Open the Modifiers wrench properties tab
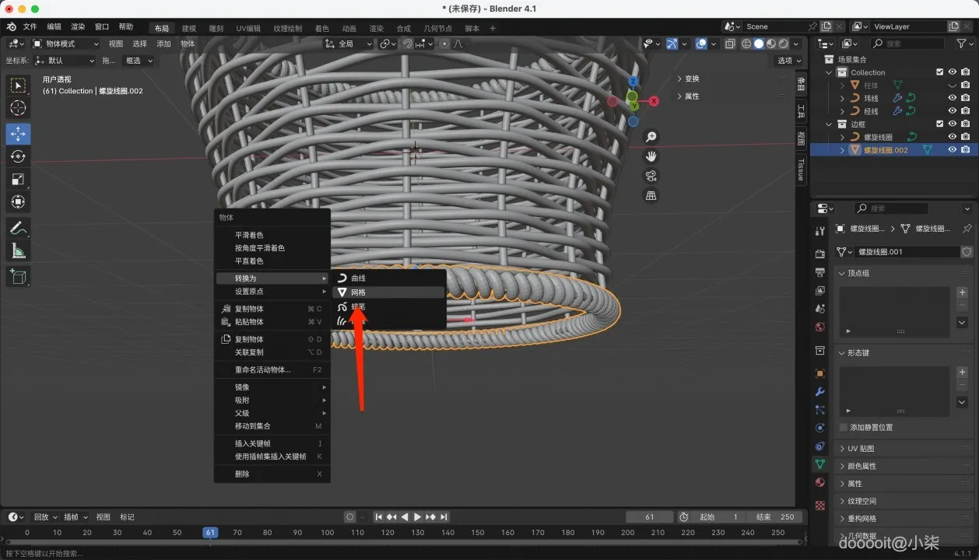The width and height of the screenshot is (979, 560). 819,392
